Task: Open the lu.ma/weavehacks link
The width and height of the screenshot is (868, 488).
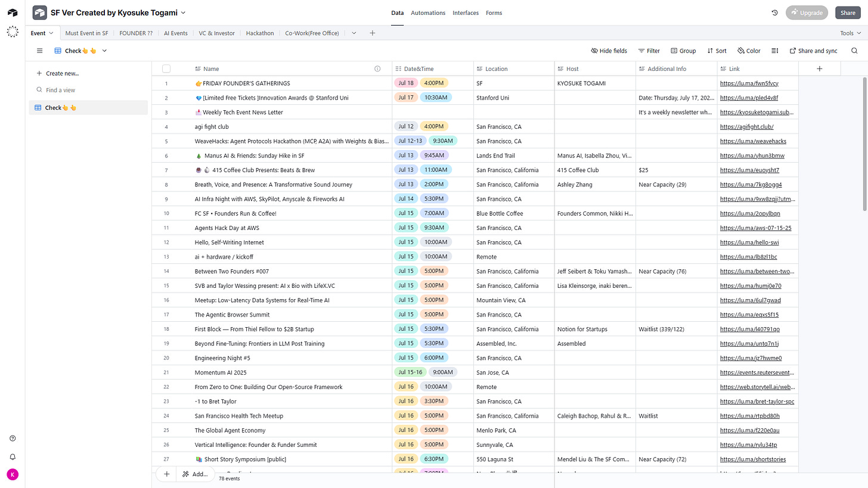Action: 753,141
